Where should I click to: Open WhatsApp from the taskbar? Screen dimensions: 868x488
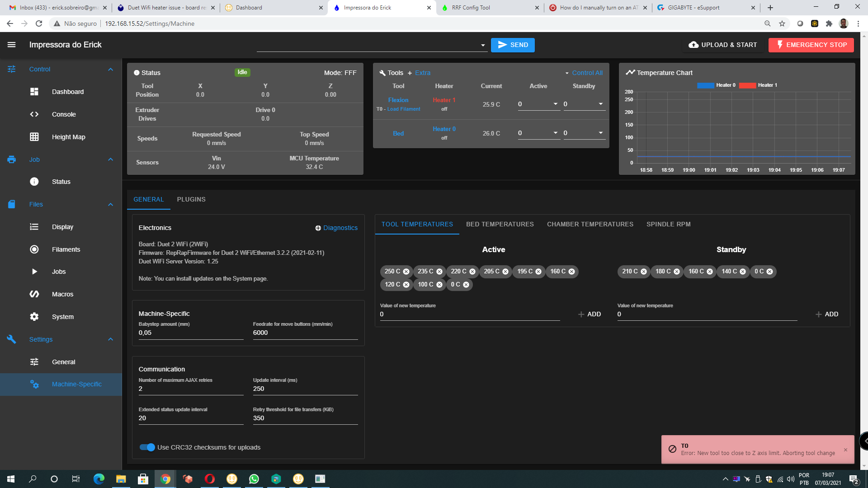(254, 479)
